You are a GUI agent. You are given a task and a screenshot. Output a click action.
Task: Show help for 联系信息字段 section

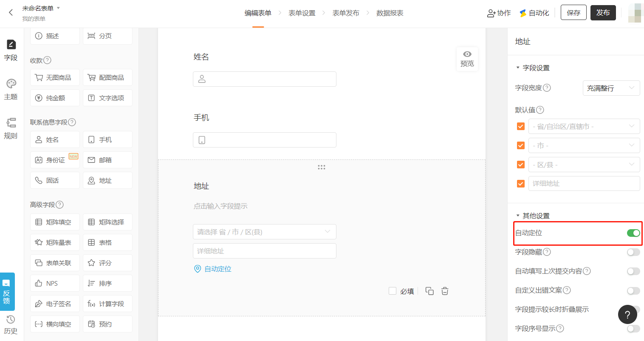click(72, 122)
